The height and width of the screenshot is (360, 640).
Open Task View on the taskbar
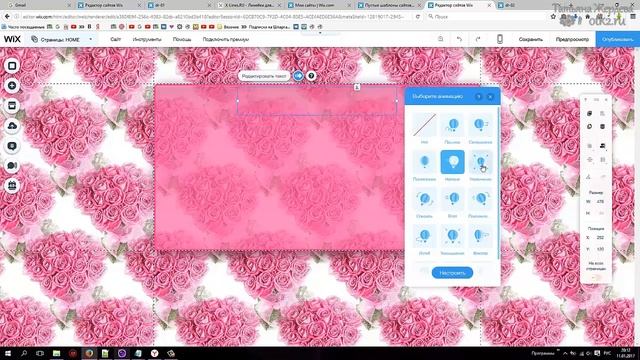coord(40,353)
